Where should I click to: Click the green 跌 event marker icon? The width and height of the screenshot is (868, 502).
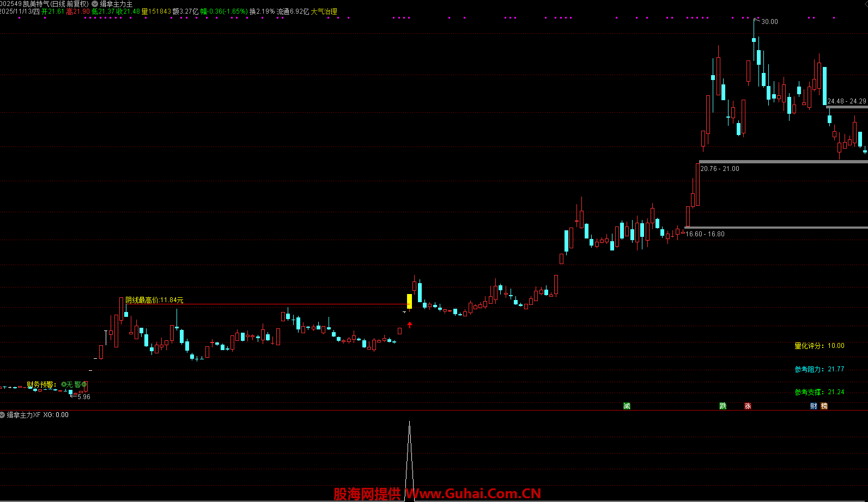[723, 406]
